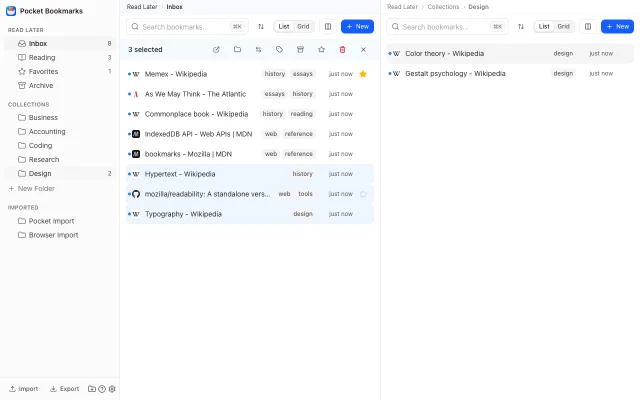Screen dimensions: 640x400
Task: Click the Export button
Action: click(64, 389)
